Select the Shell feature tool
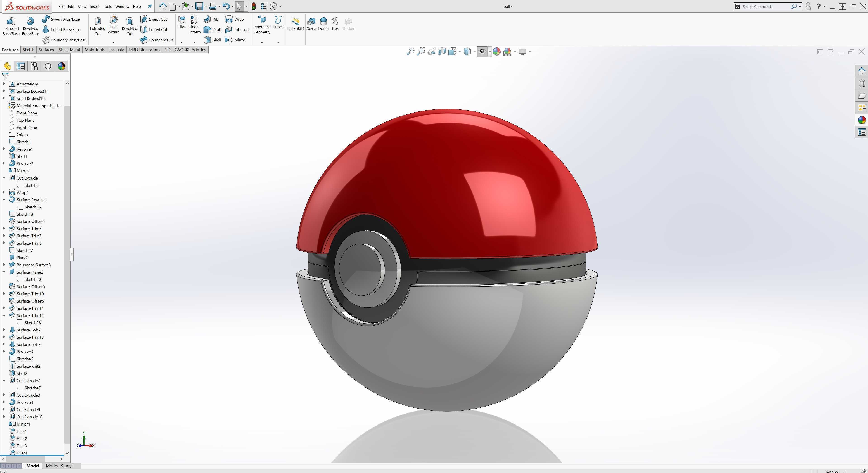This screenshot has width=868, height=473. [x=212, y=40]
